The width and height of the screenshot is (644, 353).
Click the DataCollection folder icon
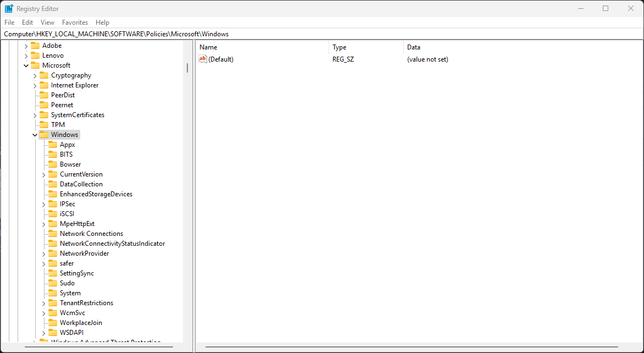(53, 184)
